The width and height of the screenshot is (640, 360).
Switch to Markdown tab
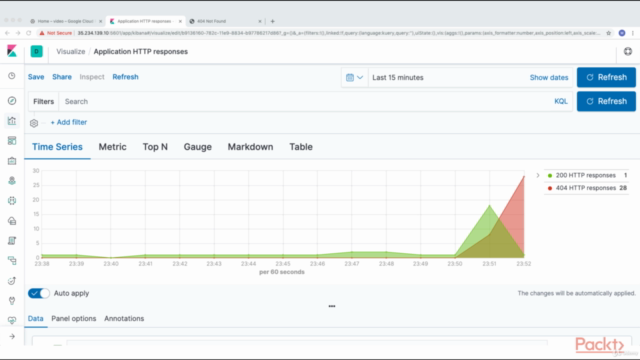point(250,147)
